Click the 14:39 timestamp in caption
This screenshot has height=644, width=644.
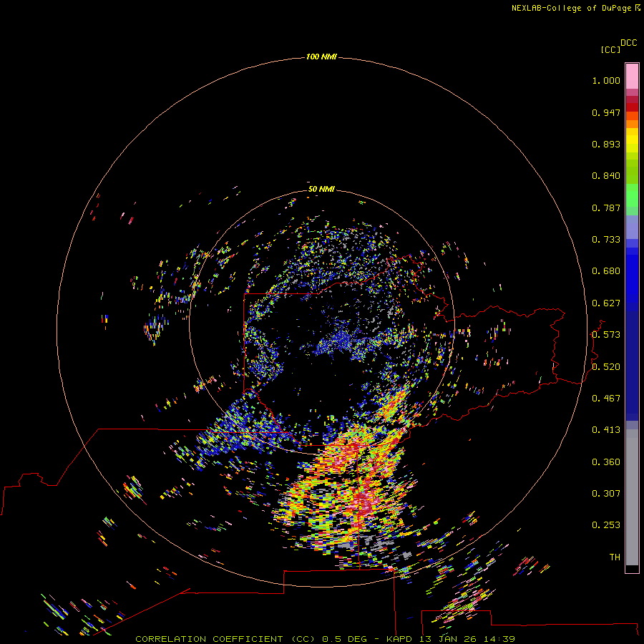[x=499, y=639]
